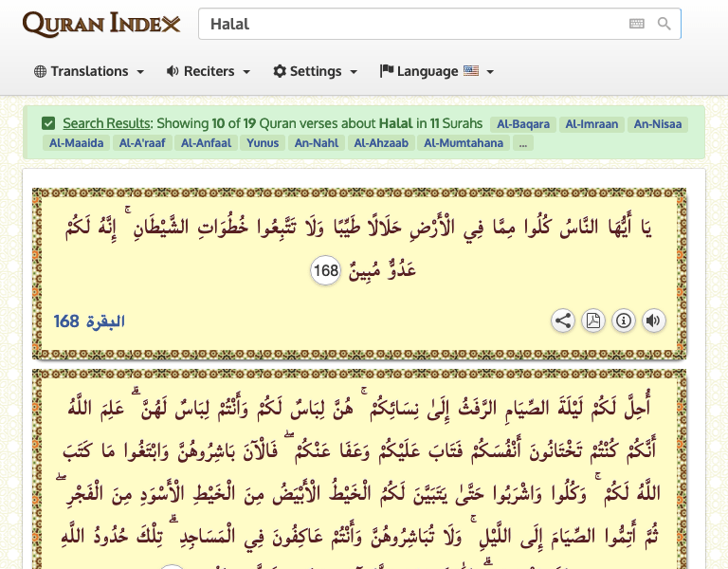Toggle the Search Results checkbox

(x=48, y=123)
